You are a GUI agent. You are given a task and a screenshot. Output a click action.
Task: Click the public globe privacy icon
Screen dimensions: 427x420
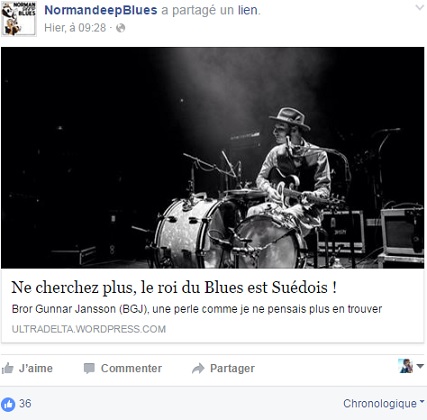click(120, 28)
